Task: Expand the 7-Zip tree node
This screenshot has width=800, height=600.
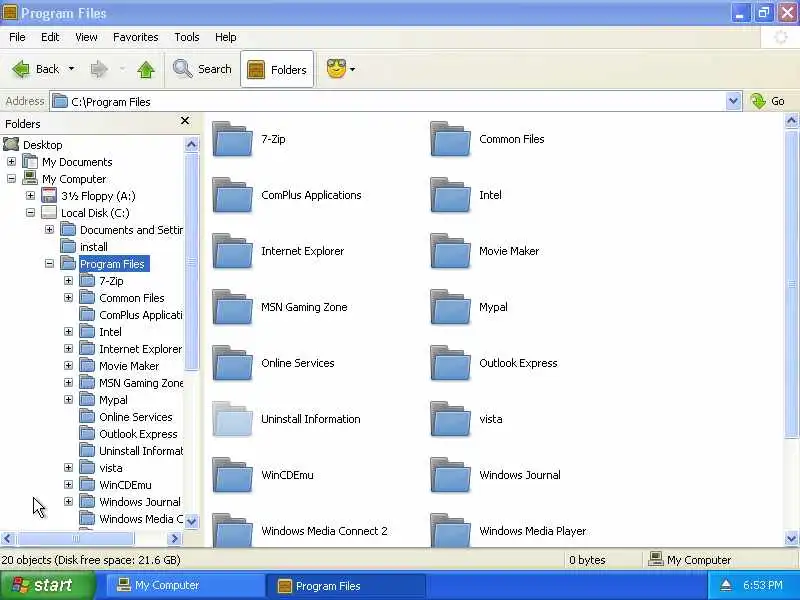Action: pyautogui.click(x=68, y=281)
